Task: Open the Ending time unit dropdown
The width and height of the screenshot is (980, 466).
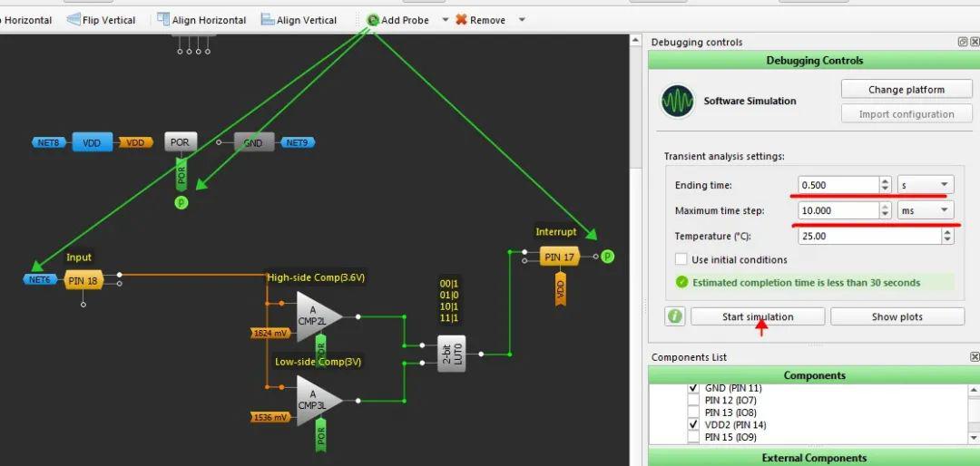Action: coord(926,185)
